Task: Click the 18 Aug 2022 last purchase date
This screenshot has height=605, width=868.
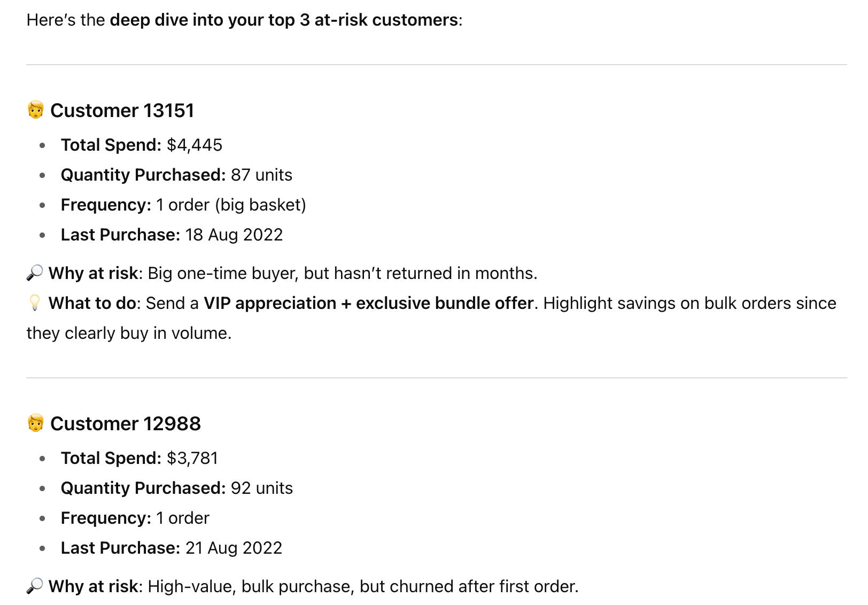Action: click(234, 235)
